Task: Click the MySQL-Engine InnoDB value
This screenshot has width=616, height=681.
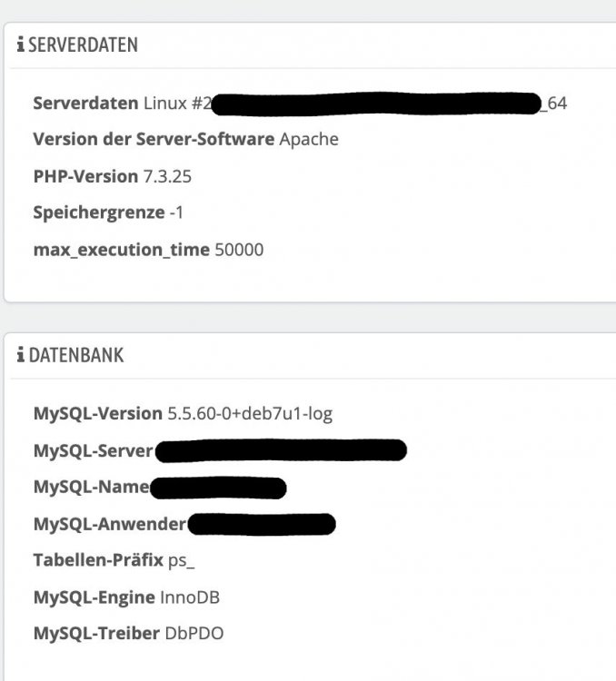Action: pos(190,597)
